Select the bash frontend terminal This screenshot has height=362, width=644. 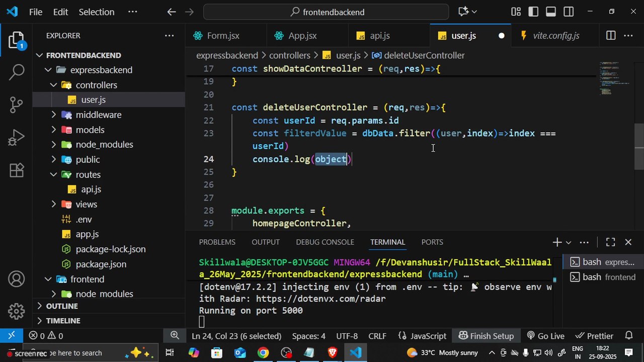pos(602,277)
